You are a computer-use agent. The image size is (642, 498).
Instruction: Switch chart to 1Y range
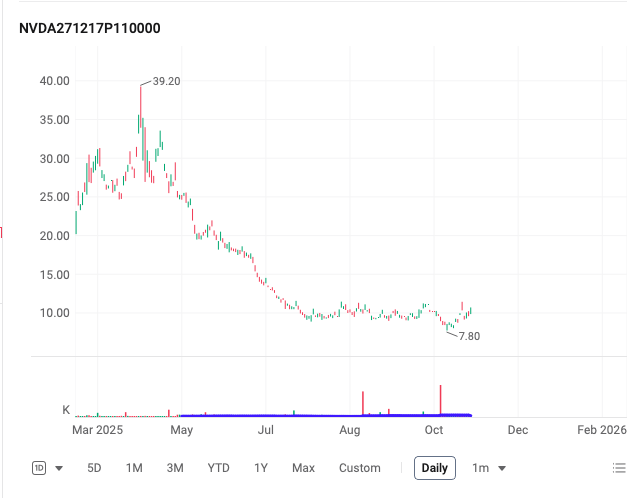(261, 468)
